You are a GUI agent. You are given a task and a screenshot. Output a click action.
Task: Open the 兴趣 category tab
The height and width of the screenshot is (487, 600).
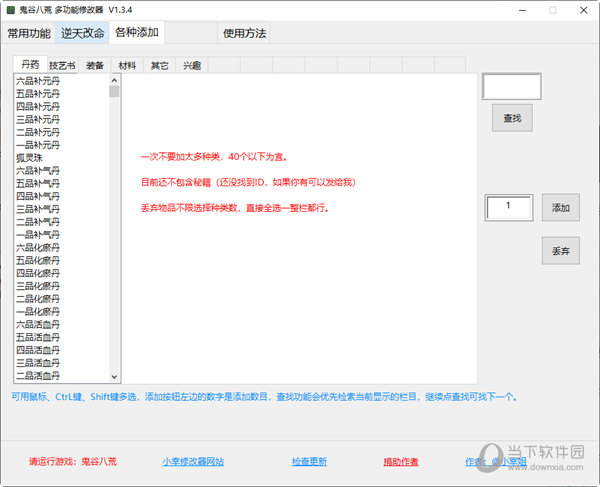pyautogui.click(x=190, y=66)
